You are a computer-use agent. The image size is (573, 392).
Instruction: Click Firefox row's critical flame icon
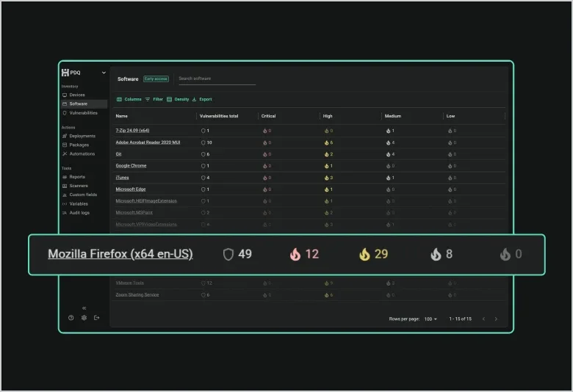click(295, 254)
